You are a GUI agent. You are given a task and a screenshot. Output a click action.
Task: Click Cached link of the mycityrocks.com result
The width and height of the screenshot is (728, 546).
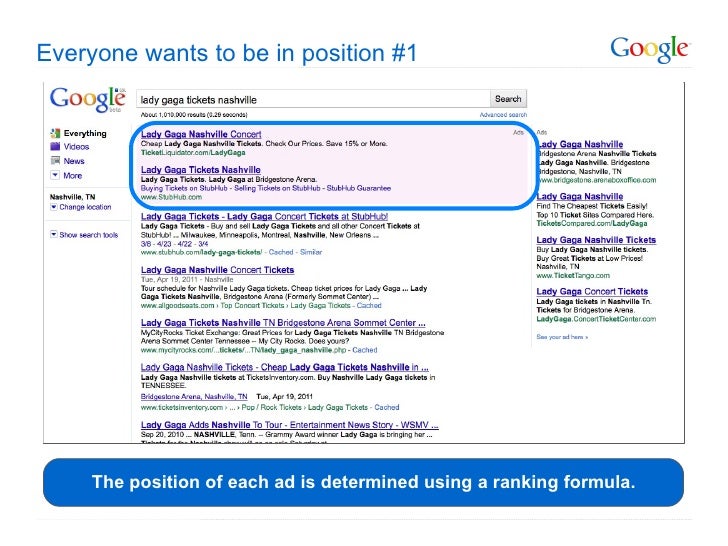(x=364, y=350)
